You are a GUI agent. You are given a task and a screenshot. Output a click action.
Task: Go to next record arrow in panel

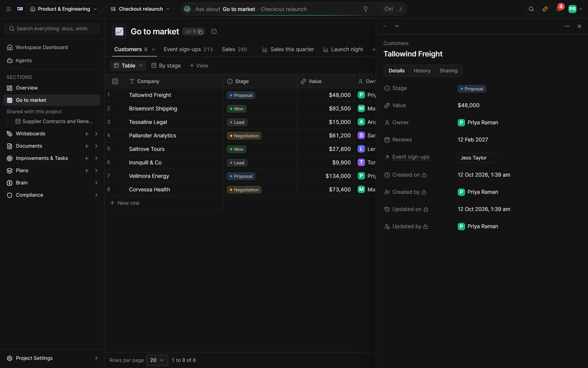point(397,26)
